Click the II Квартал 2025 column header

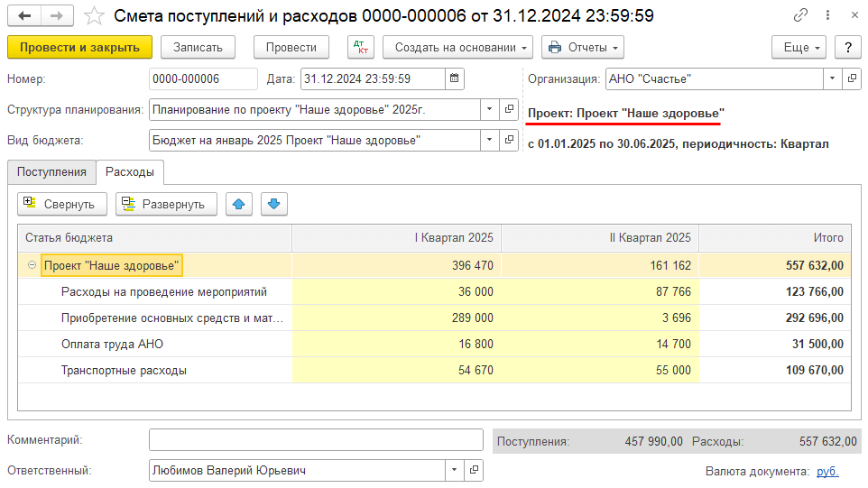tap(600, 238)
